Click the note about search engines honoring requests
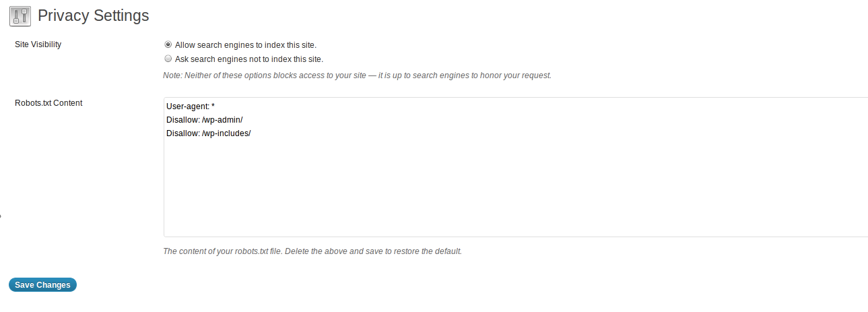Screen dimensions: 868x312 [357, 75]
